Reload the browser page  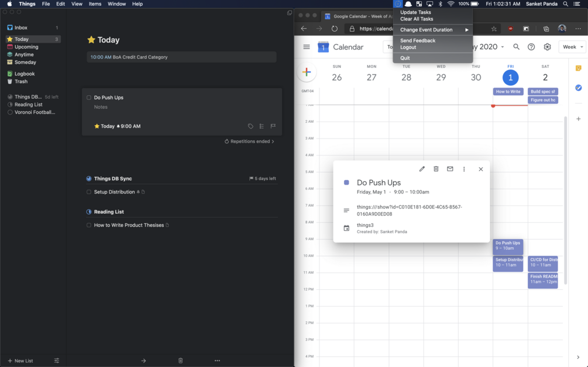point(335,29)
